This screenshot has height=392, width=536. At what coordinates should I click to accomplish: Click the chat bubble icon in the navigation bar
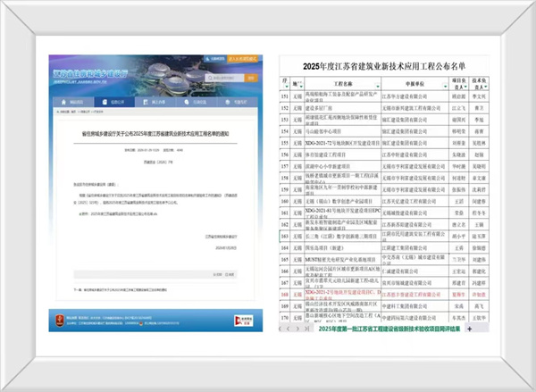[187, 102]
